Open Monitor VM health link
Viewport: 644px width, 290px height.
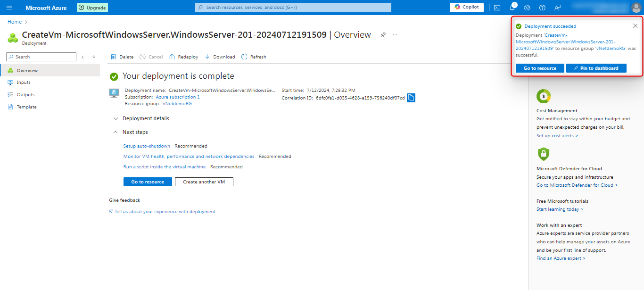(x=189, y=157)
